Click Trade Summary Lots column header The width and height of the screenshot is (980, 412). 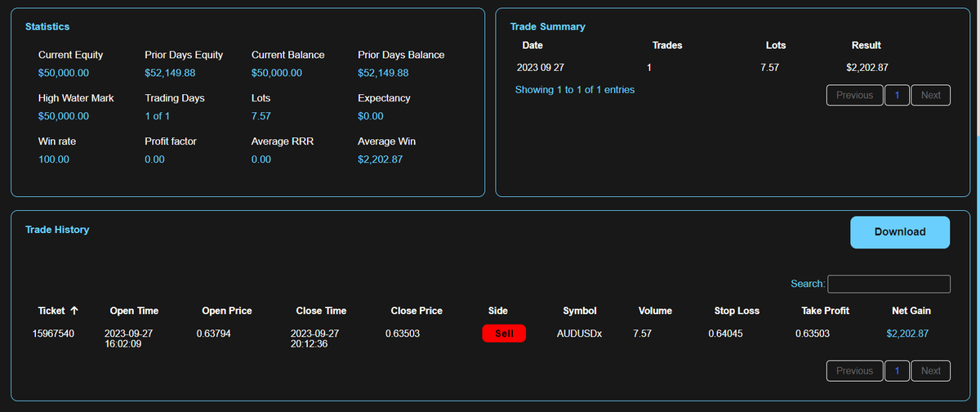point(776,45)
